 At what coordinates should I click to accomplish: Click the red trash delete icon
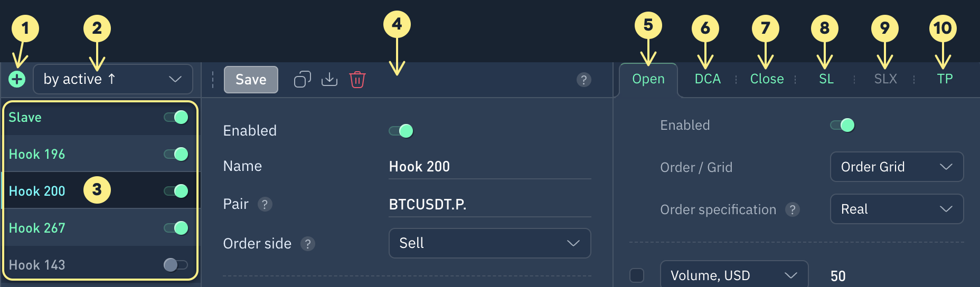coord(357,80)
